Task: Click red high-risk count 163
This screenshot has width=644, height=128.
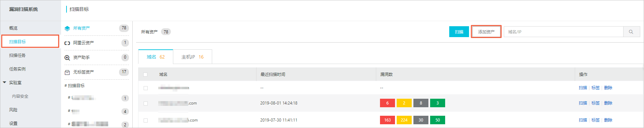Action: pos(387,120)
